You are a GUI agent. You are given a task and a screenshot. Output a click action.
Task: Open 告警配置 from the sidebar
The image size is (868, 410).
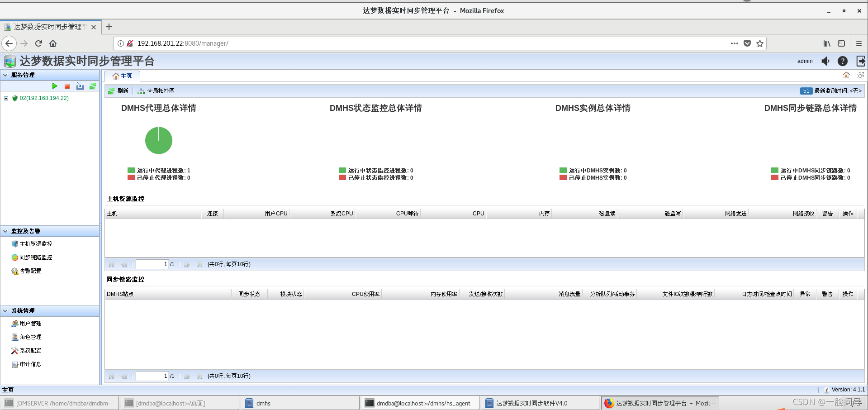click(27, 271)
